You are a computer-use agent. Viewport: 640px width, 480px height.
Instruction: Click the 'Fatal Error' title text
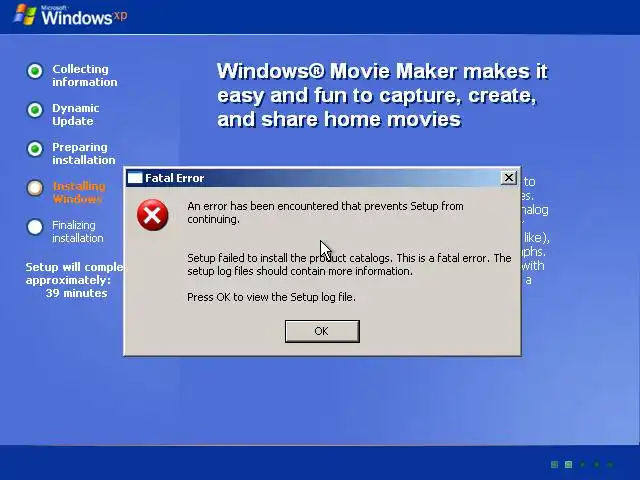point(174,178)
